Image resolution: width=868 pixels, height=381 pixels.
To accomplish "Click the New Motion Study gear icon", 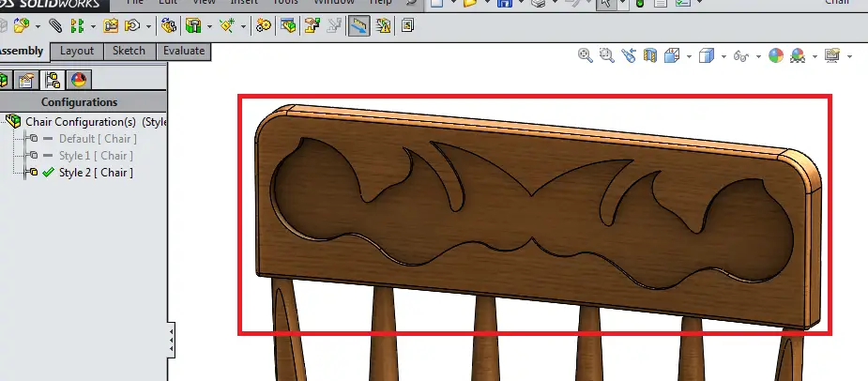I will click(264, 25).
